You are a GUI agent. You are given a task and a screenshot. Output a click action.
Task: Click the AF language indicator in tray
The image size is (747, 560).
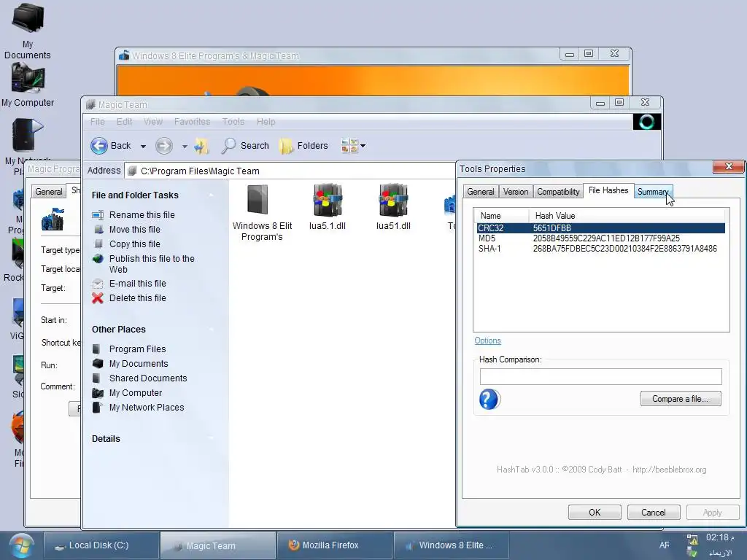pyautogui.click(x=664, y=545)
